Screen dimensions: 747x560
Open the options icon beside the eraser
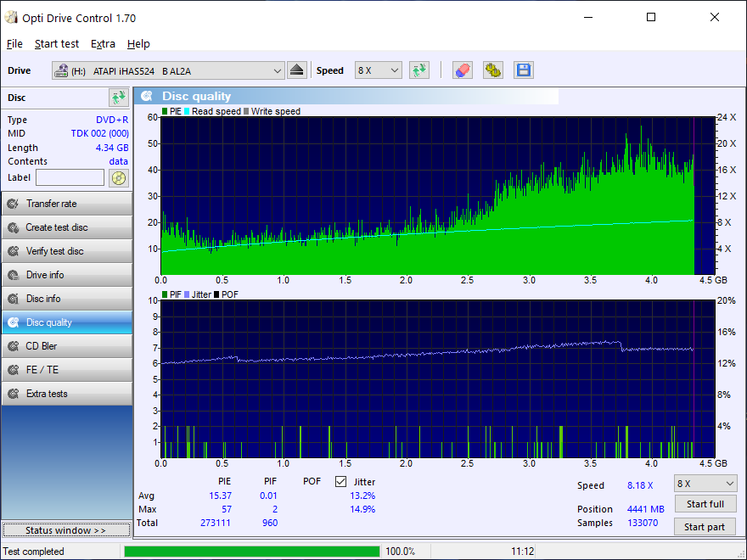tap(492, 70)
